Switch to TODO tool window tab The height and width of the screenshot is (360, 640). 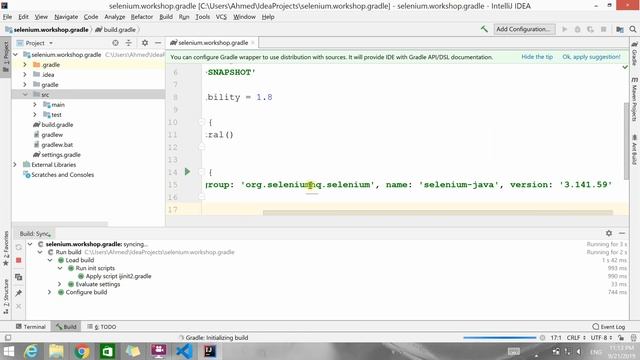102,327
